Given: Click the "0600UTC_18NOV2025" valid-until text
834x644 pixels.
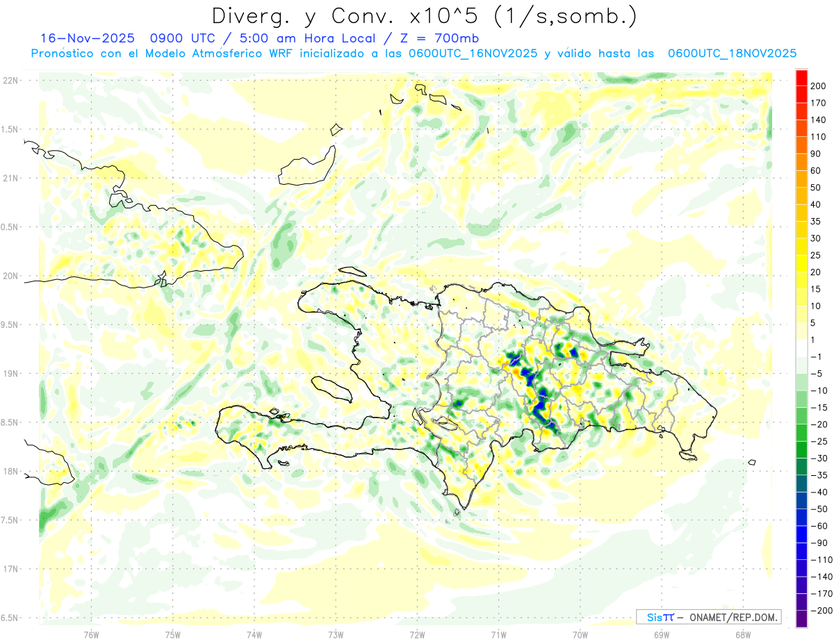Looking at the screenshot, I should coord(732,53).
